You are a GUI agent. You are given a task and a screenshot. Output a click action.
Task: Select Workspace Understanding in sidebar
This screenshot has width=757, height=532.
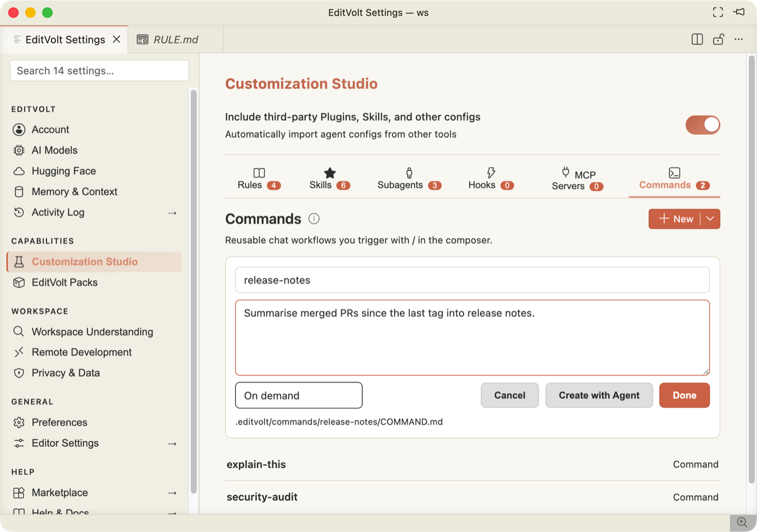[x=94, y=332]
